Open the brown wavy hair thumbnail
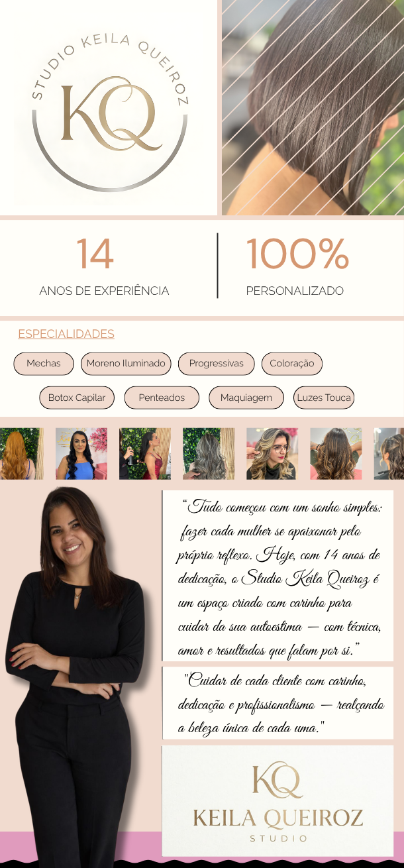Image resolution: width=404 pixels, height=868 pixels. pyautogui.click(x=336, y=454)
